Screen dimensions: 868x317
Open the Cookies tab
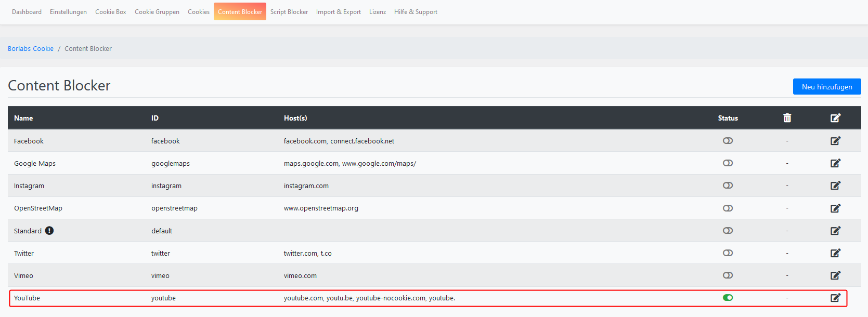coord(199,11)
